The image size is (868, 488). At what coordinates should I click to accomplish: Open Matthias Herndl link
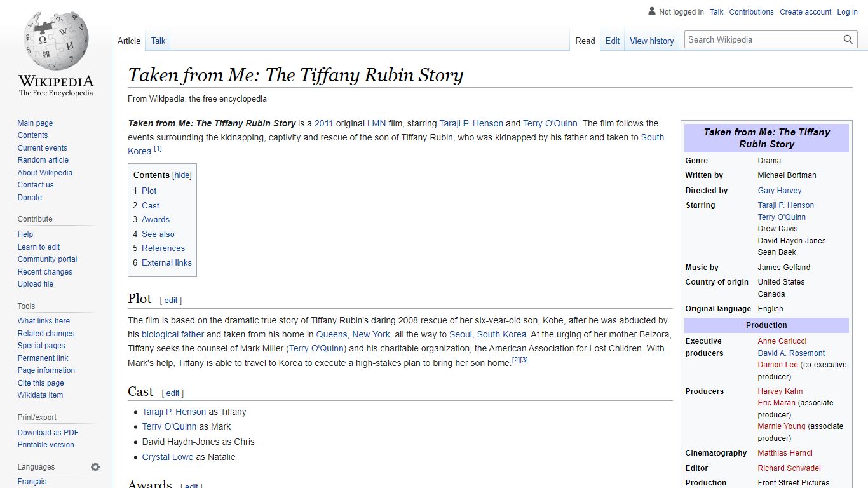click(785, 453)
